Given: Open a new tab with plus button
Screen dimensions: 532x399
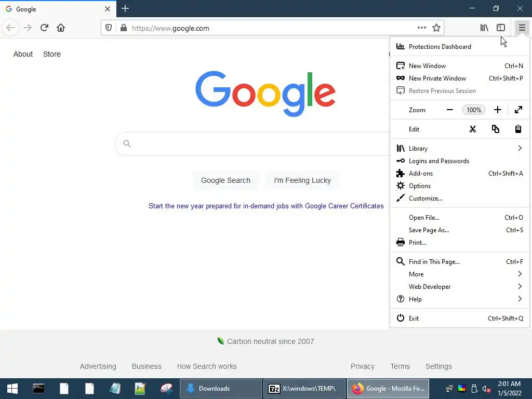Looking at the screenshot, I should pos(125,8).
